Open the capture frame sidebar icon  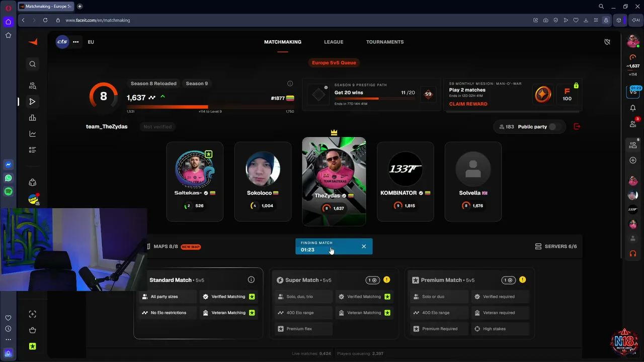tap(33, 314)
